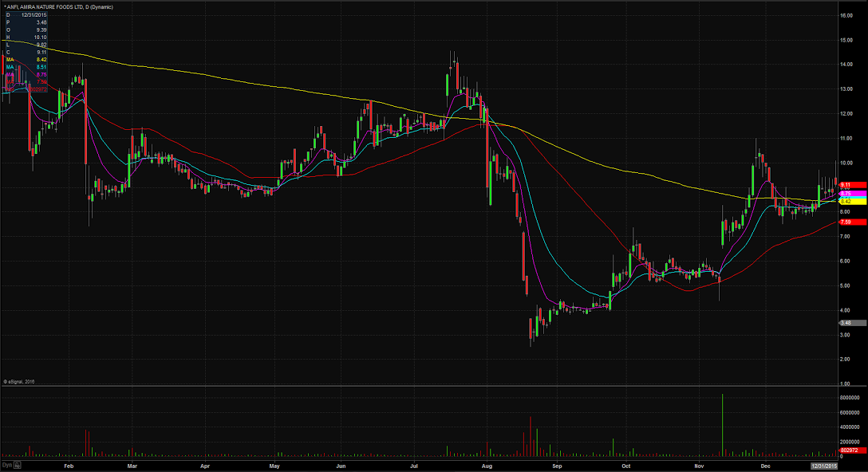868x472 pixels.
Task: Click the Feb label on the time axis
Action: coord(69,466)
